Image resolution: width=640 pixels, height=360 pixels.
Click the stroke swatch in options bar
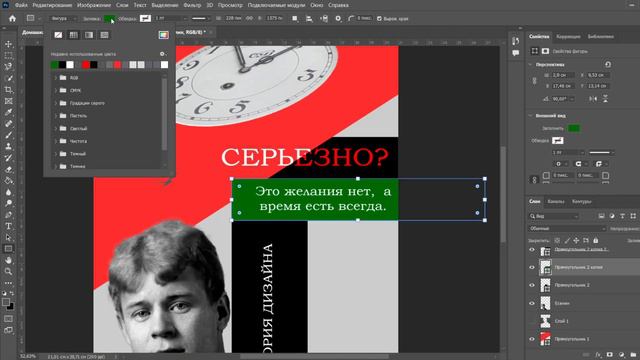tap(145, 18)
